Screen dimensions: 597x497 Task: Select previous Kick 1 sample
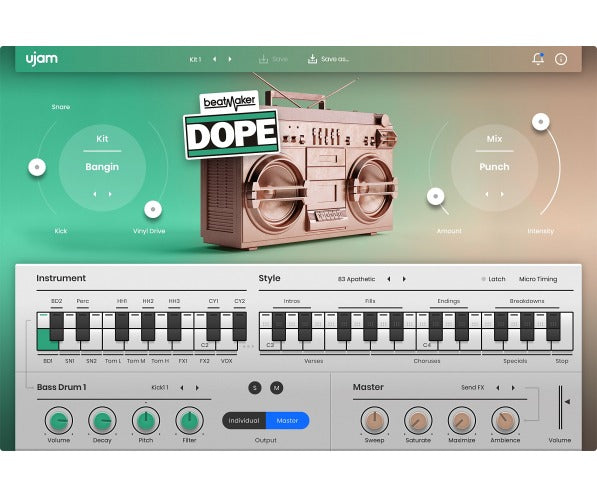[x=182, y=388]
